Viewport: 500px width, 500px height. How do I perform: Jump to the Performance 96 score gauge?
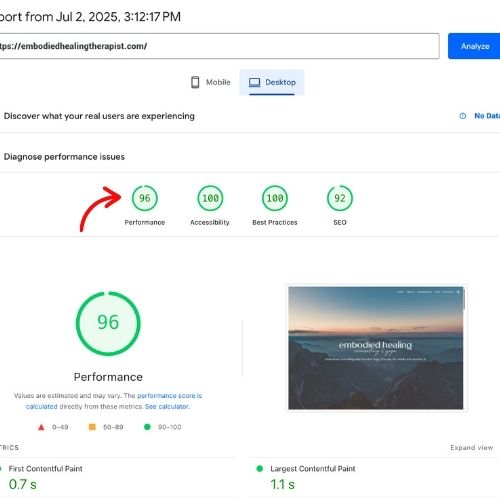(145, 198)
